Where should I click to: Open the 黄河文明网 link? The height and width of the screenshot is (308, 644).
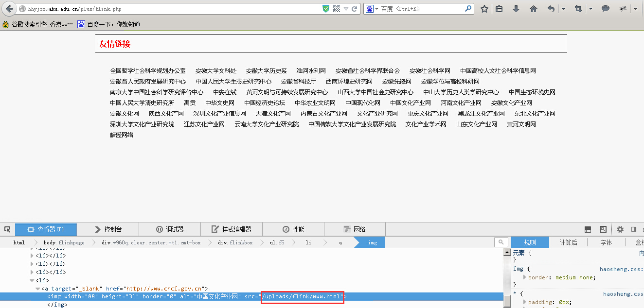point(521,124)
